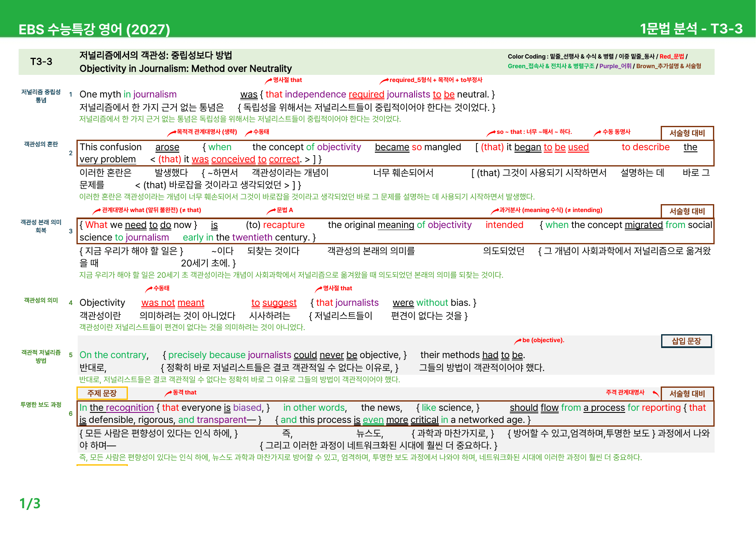
Task: Click '(to) recapture' in sentence 3
Action: 275,225
